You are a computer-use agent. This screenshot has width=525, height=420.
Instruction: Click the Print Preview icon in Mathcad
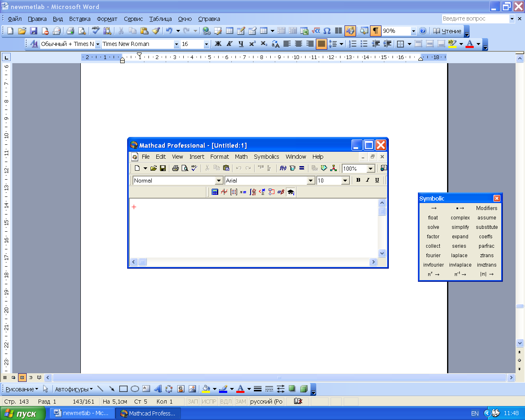click(x=185, y=168)
